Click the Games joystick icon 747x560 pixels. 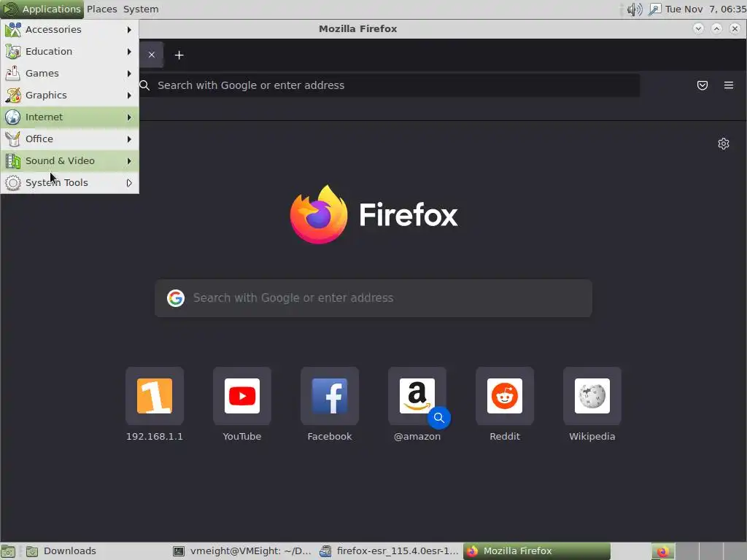pos(13,74)
